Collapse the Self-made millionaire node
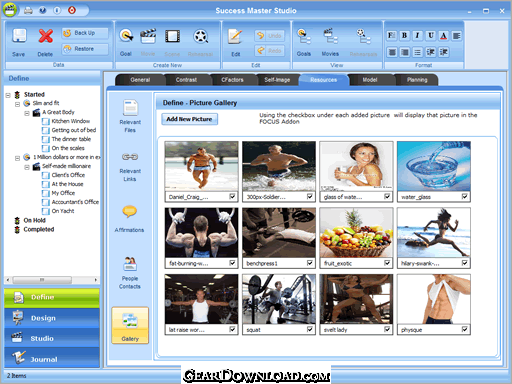The image size is (512, 384). tap(27, 167)
